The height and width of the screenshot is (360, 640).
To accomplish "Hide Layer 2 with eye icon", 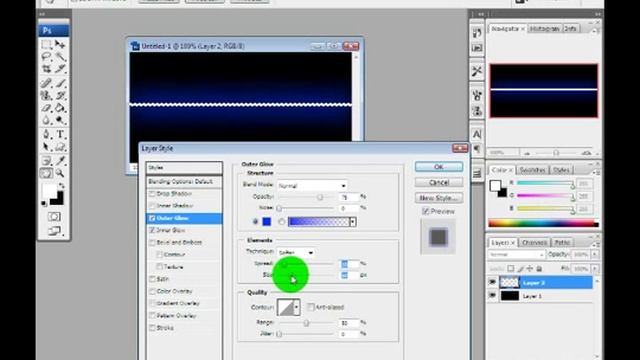I will pos(492,282).
